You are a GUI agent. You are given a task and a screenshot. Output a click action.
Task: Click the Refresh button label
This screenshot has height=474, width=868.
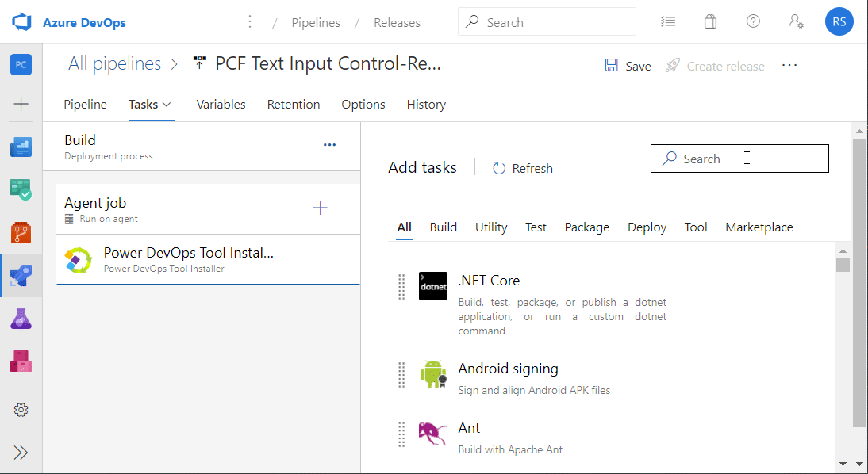532,168
